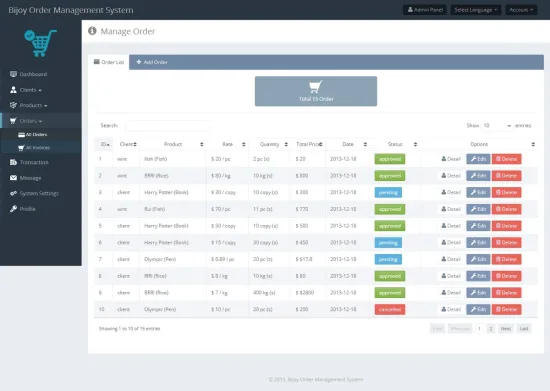This screenshot has width=550, height=391.
Task: Click canceled status of order 10
Action: pyautogui.click(x=390, y=309)
